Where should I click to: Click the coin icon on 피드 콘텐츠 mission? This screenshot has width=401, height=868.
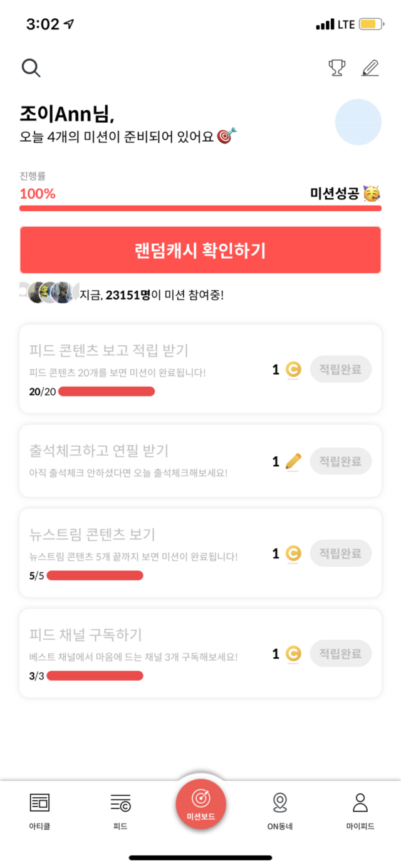click(x=293, y=370)
